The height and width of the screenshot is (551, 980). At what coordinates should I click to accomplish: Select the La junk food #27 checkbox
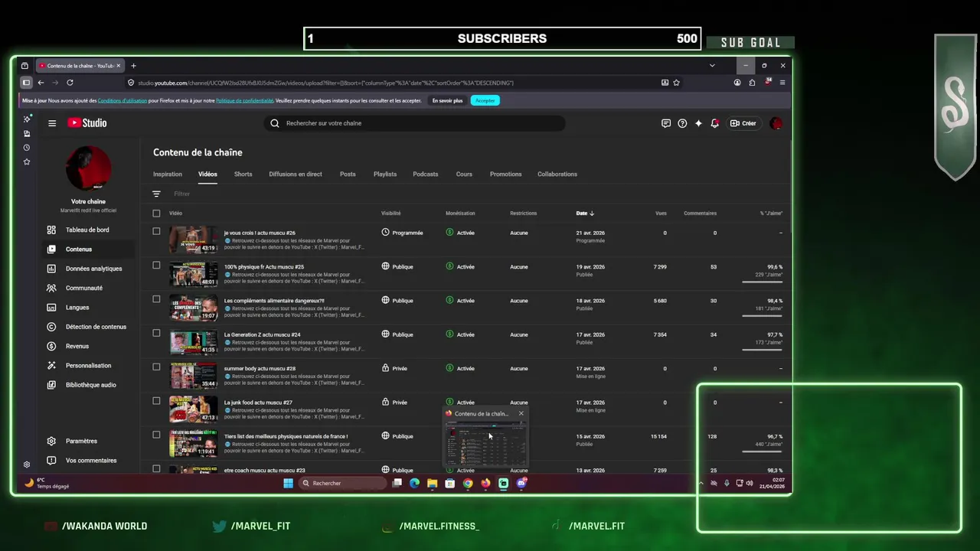click(x=156, y=400)
